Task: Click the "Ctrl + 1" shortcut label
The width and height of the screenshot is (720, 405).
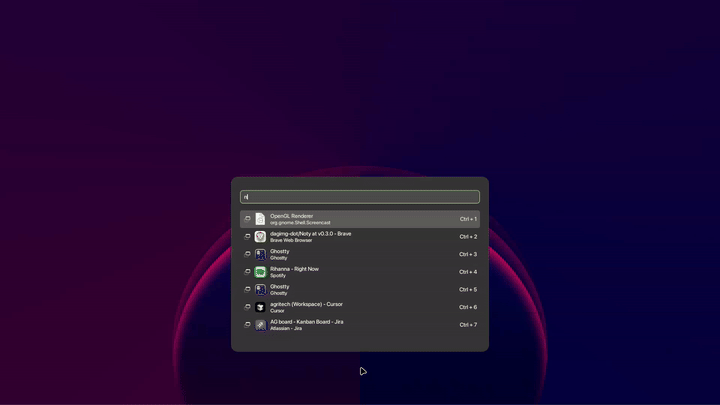Action: coord(468,219)
